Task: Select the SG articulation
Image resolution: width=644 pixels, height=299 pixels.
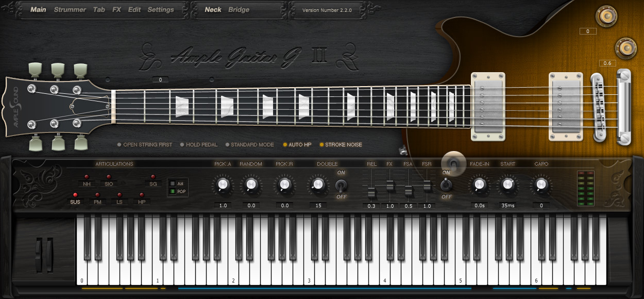Action: point(153,183)
